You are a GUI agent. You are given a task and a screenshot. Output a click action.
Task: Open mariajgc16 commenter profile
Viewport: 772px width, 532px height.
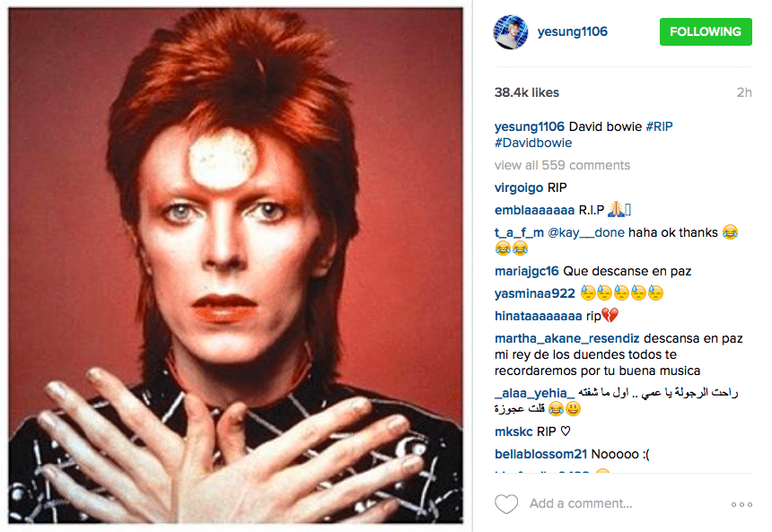(x=526, y=271)
